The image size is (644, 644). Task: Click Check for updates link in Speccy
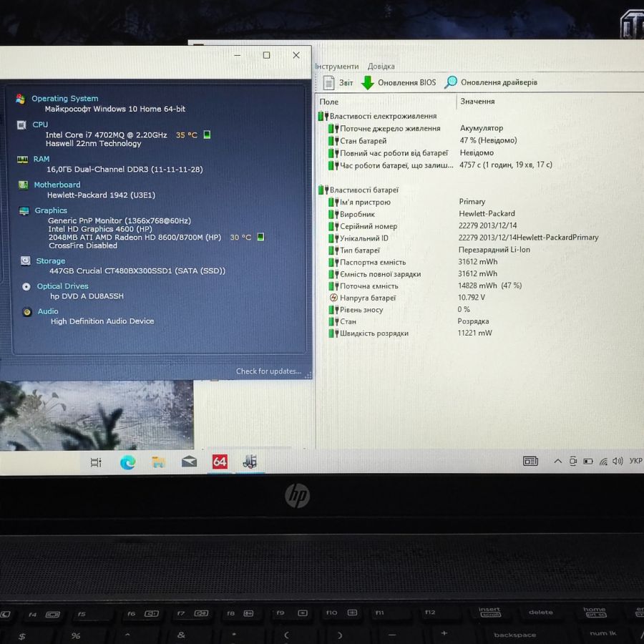(268, 371)
